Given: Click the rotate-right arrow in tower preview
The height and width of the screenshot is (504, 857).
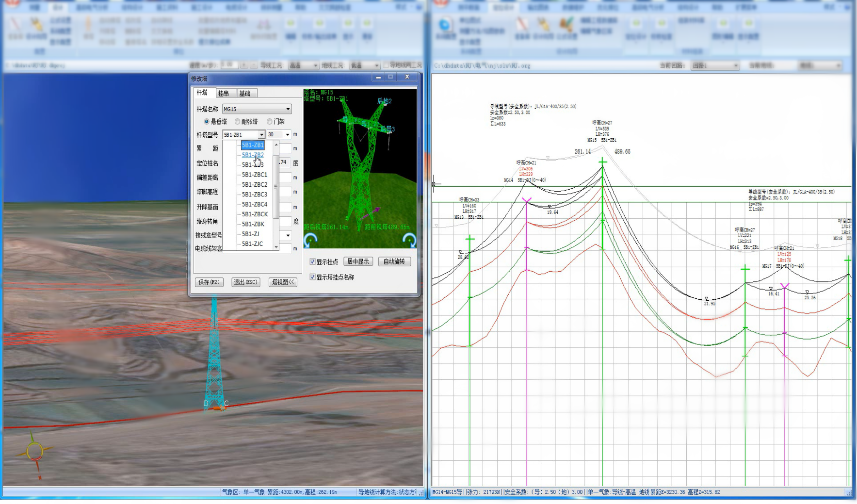Looking at the screenshot, I should (x=409, y=240).
